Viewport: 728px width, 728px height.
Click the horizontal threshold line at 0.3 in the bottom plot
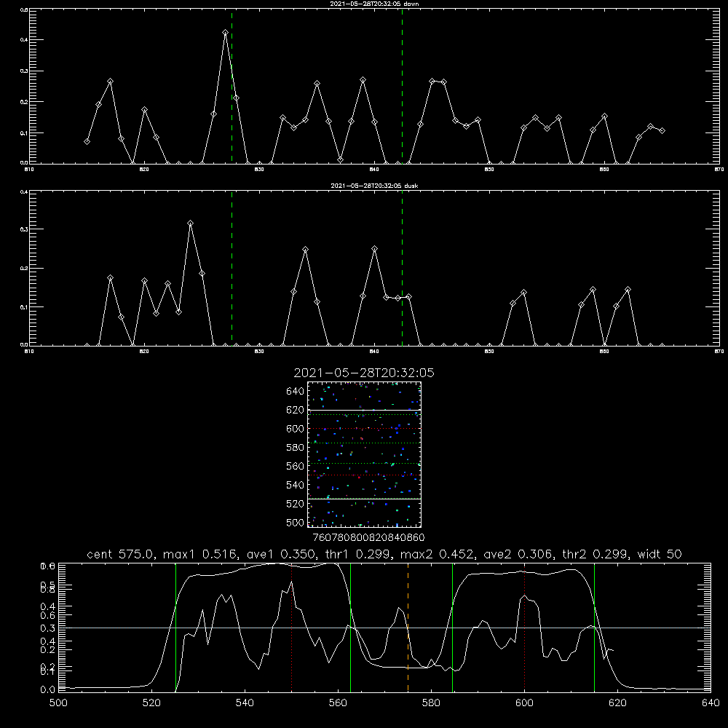pyautogui.click(x=384, y=628)
